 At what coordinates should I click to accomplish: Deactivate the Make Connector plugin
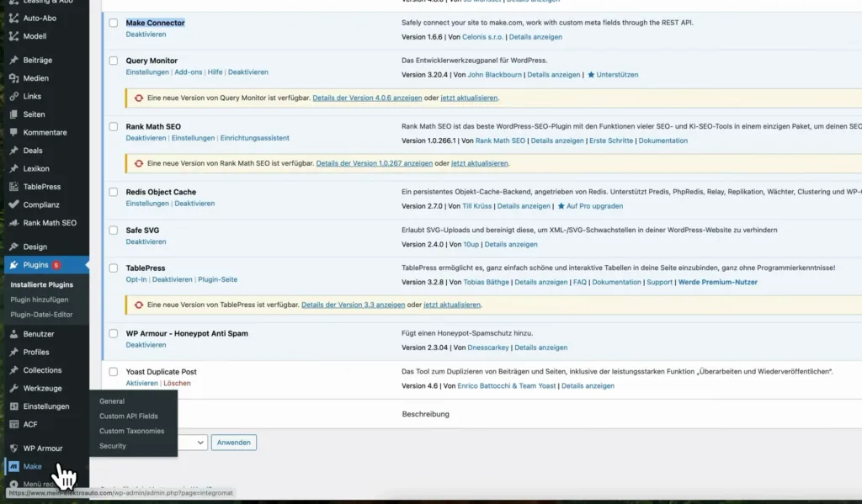click(146, 34)
